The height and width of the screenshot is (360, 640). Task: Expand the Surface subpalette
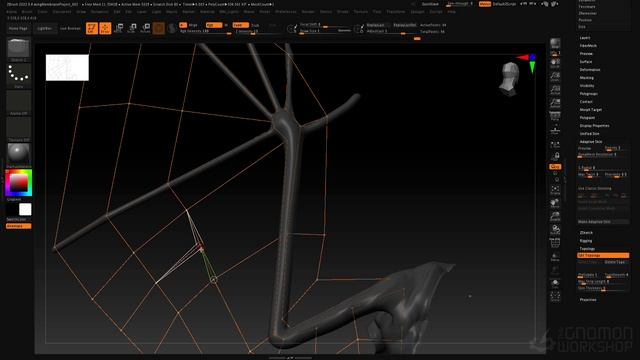tap(586, 62)
